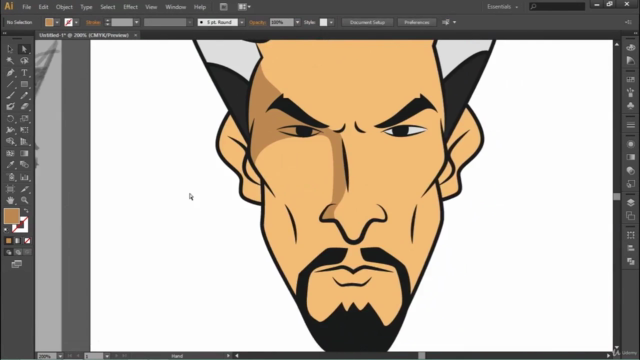Image resolution: width=640 pixels, height=360 pixels.
Task: Open stroke color dropdown in control bar
Action: 76,22
